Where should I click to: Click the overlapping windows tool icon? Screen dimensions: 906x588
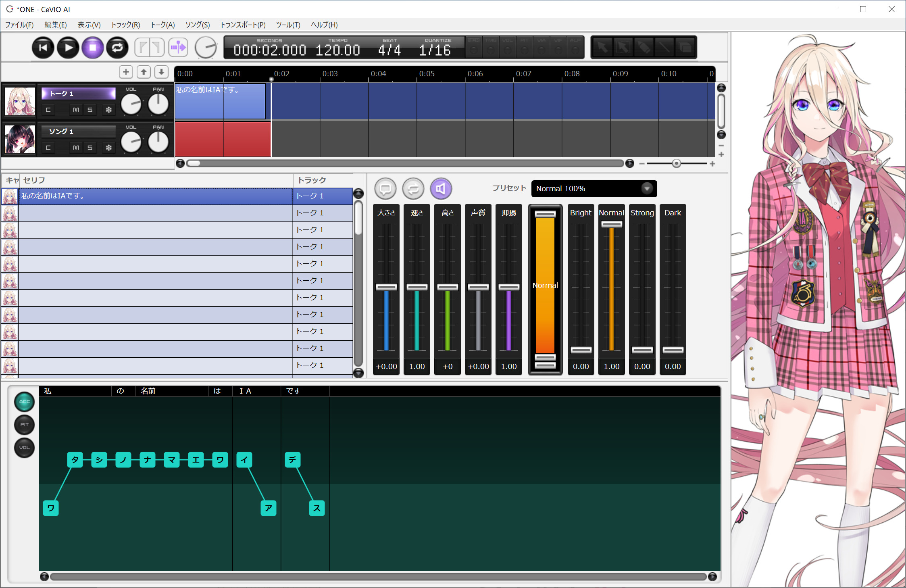tap(685, 48)
